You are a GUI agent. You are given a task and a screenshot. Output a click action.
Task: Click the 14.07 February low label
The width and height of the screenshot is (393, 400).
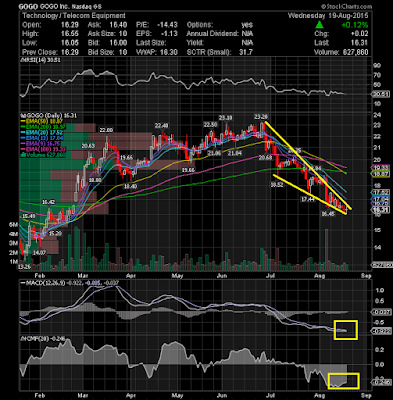click(x=39, y=253)
